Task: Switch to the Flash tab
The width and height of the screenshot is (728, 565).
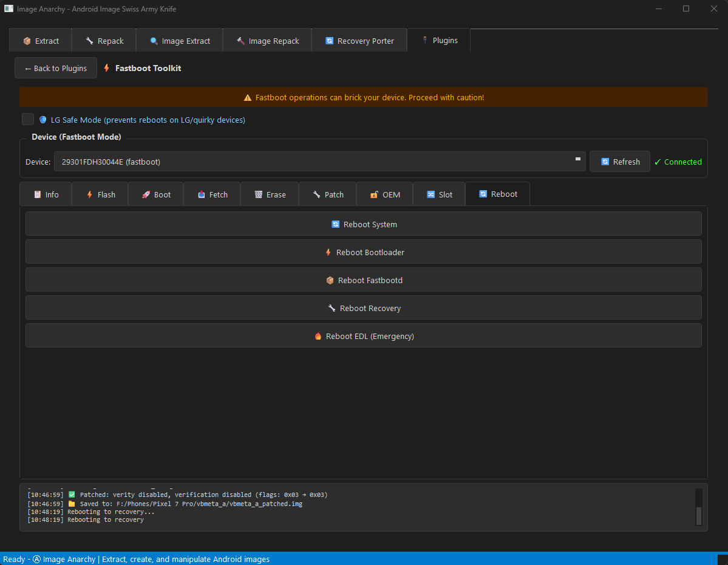Action: point(100,194)
